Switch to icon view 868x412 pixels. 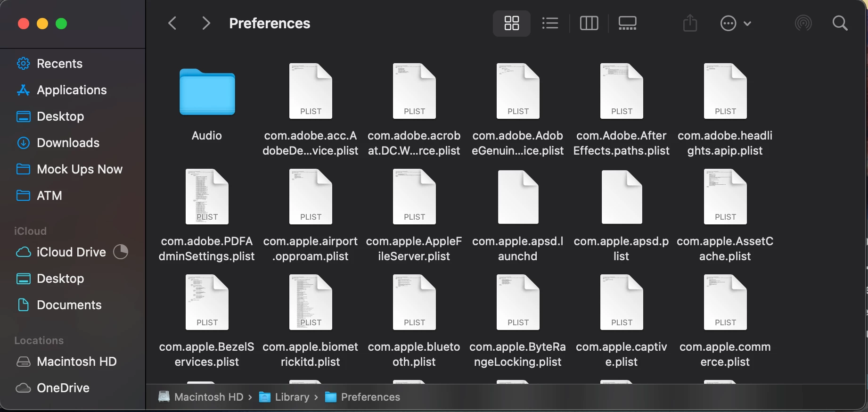[512, 23]
